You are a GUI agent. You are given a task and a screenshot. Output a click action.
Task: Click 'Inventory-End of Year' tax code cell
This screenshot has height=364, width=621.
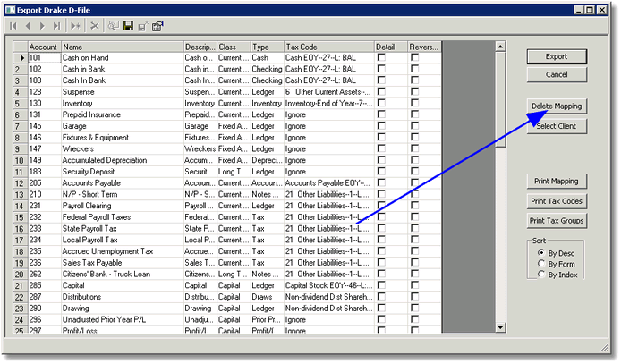tap(329, 103)
